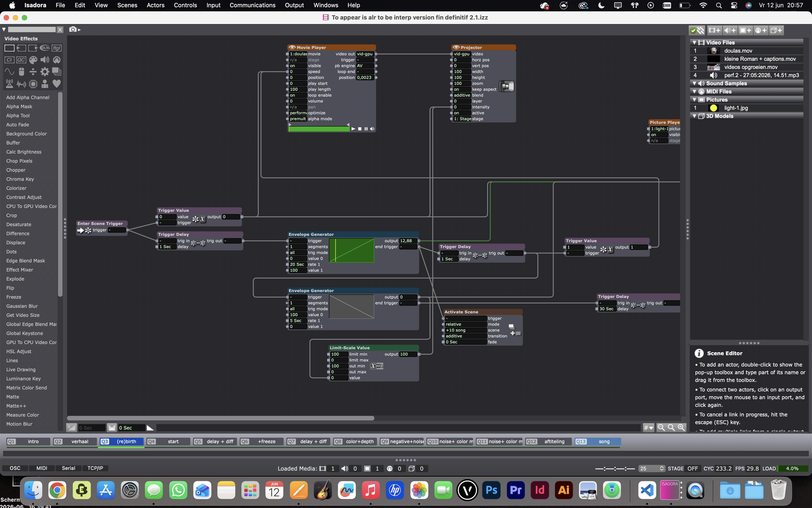Click the scene editor horizontal scrollbar
The width and height of the screenshot is (812, 508).
pos(220,418)
